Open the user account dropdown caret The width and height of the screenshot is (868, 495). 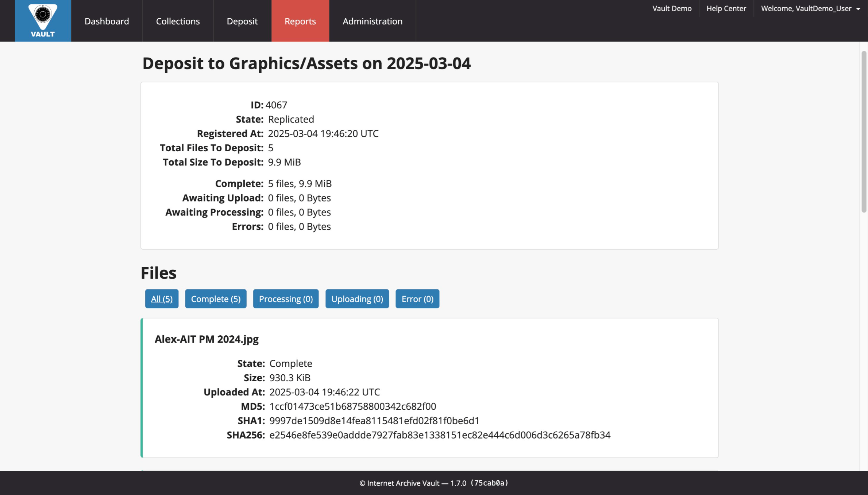859,8
